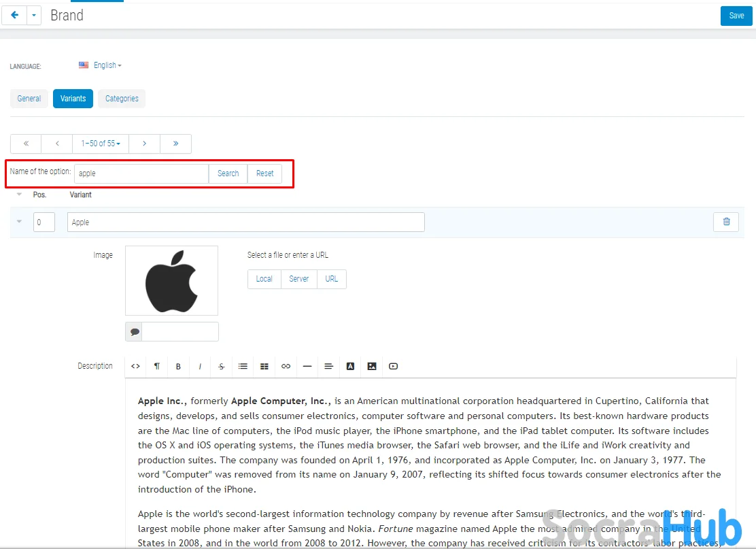Open the 1–50 of 55 page range dropdown

[x=101, y=144]
